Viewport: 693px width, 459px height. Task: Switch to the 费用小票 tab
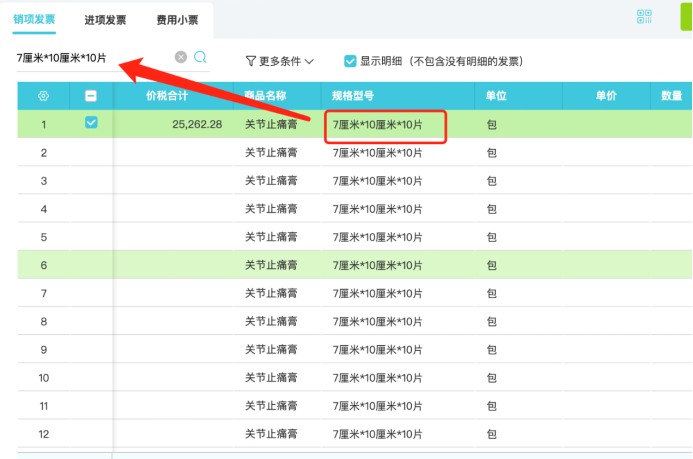point(176,20)
